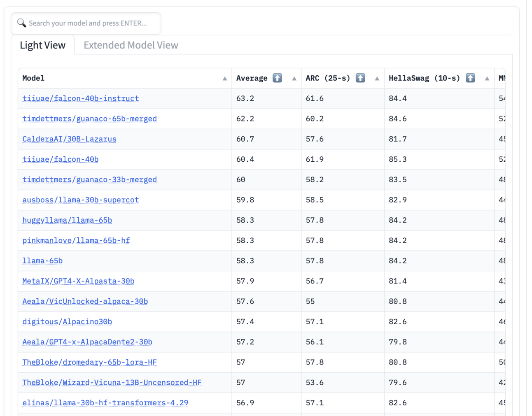
Task: Open the plain llama-65b model link
Action: pyautogui.click(x=42, y=260)
